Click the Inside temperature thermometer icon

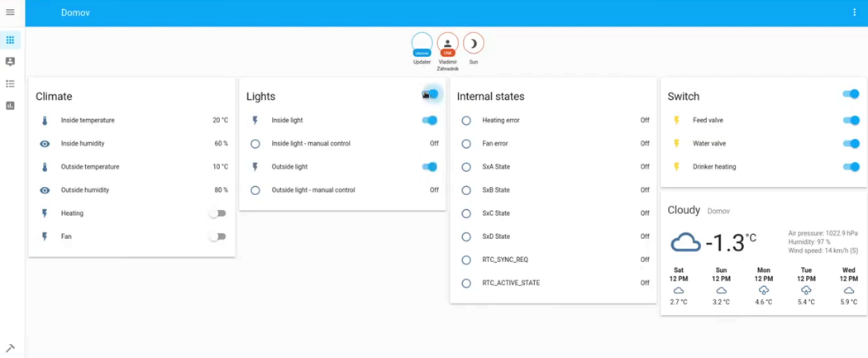point(45,121)
